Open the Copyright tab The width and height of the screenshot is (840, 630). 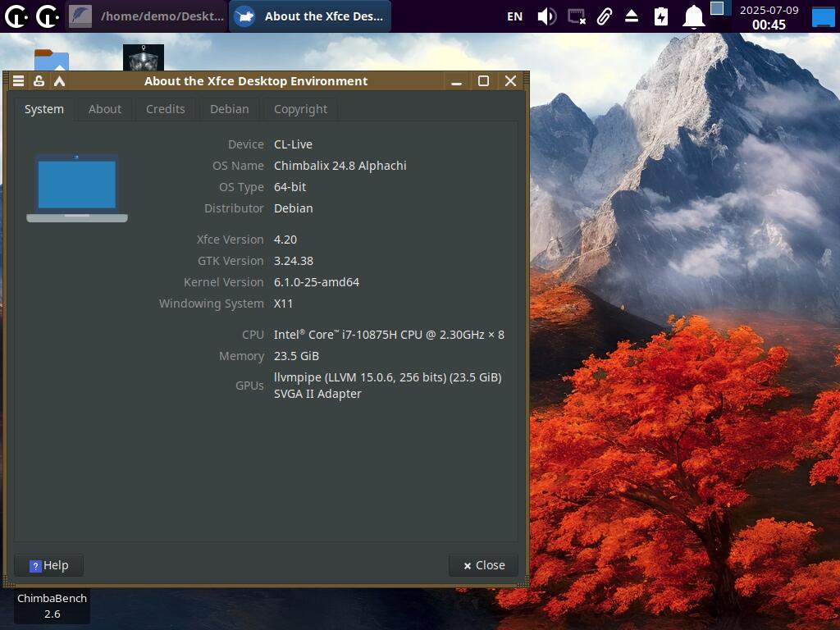(300, 109)
